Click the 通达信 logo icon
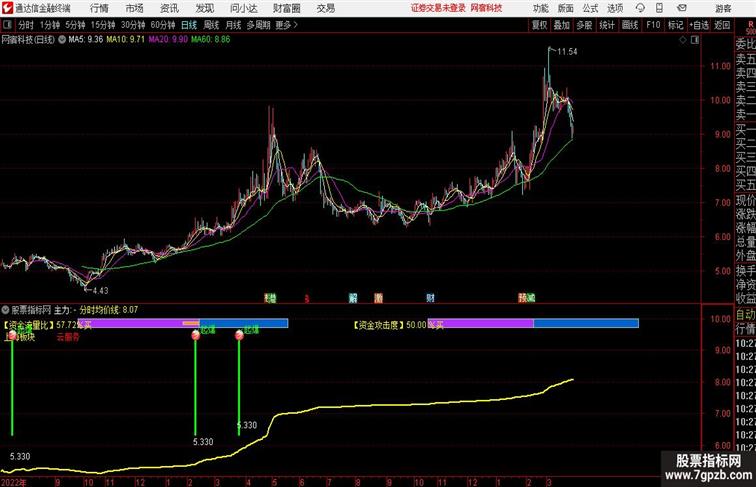 [7, 8]
